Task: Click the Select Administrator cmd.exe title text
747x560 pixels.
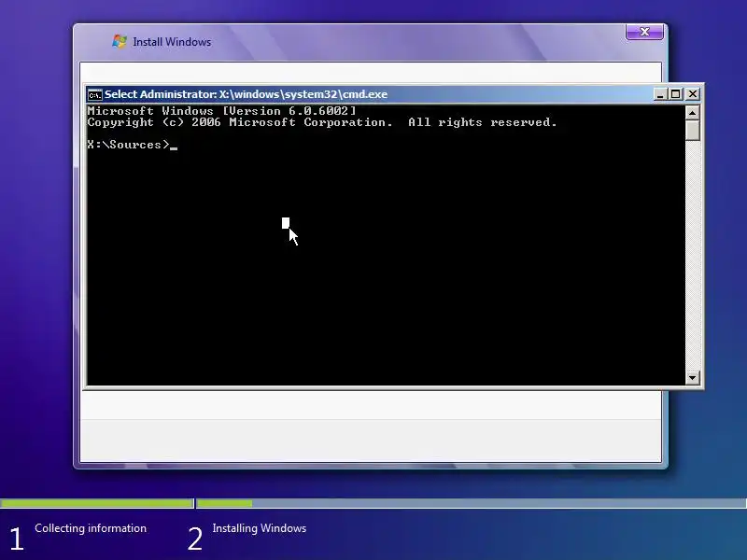Action: point(246,94)
